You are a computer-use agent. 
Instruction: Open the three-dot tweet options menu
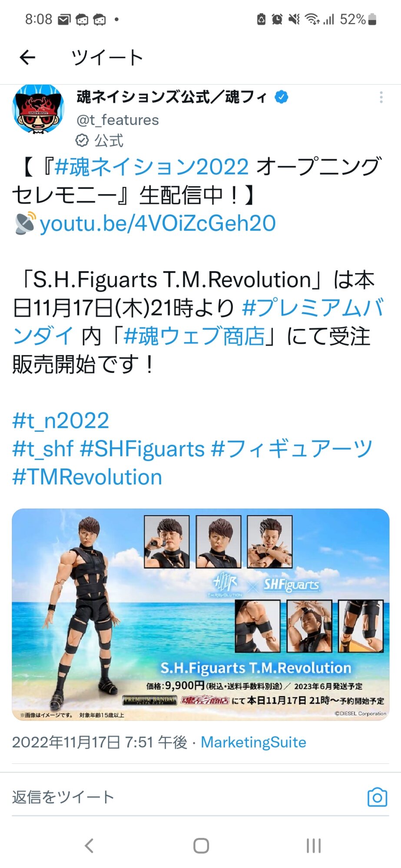point(381,97)
